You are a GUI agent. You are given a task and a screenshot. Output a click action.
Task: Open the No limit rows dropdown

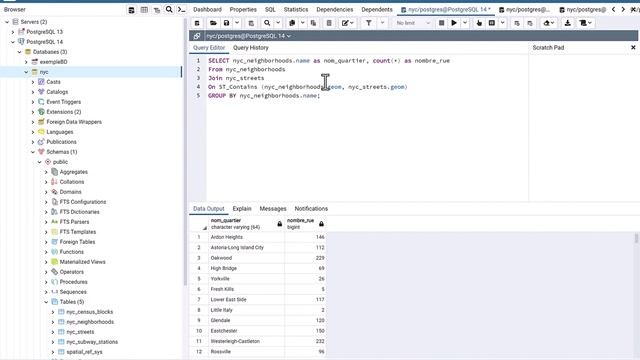413,23
